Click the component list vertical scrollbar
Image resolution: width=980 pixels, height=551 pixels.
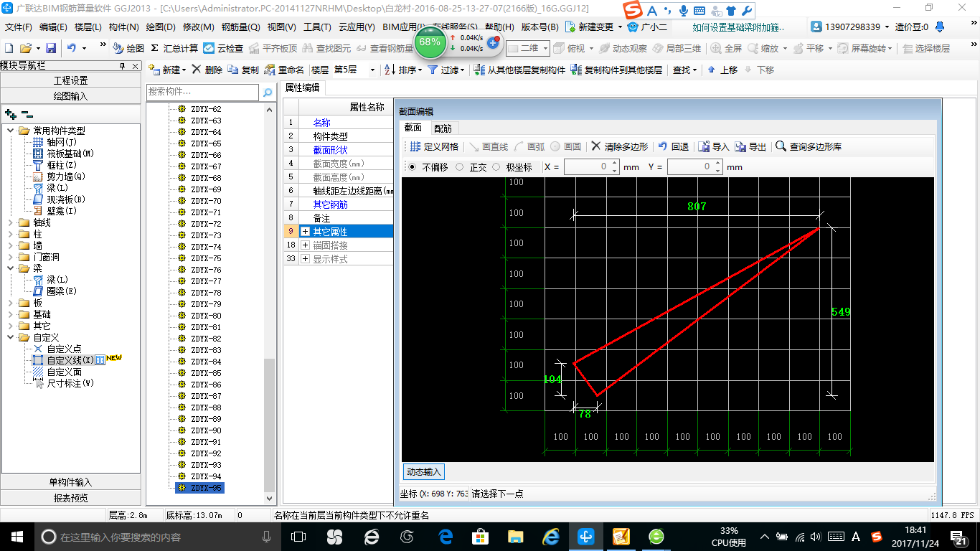click(270, 425)
